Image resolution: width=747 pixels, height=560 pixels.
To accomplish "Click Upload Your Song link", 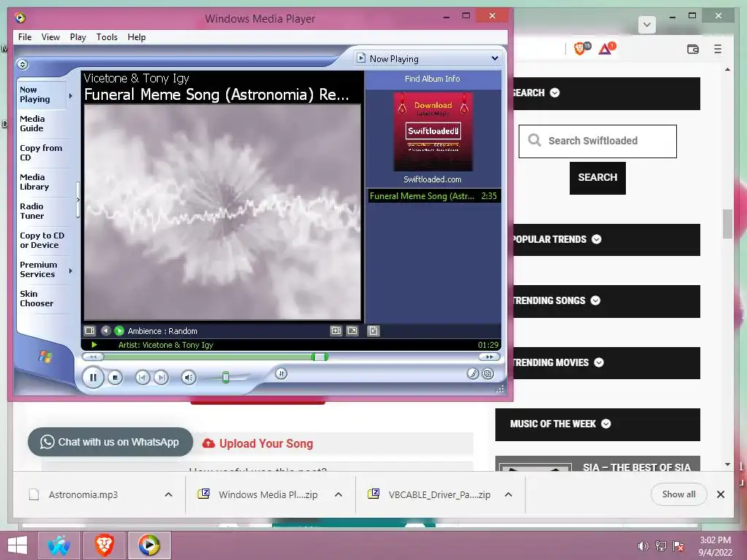I will (x=258, y=443).
